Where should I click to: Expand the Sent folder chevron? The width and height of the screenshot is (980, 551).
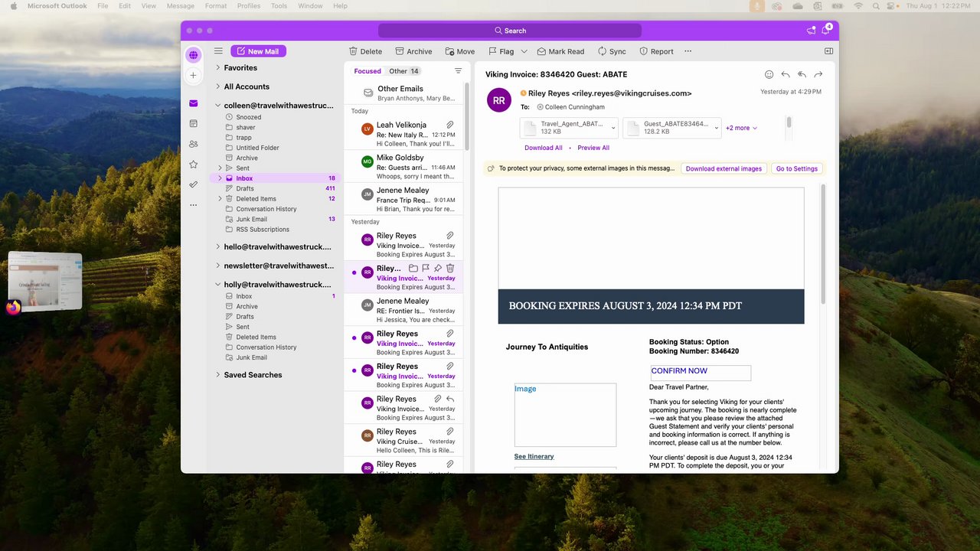[x=220, y=168]
